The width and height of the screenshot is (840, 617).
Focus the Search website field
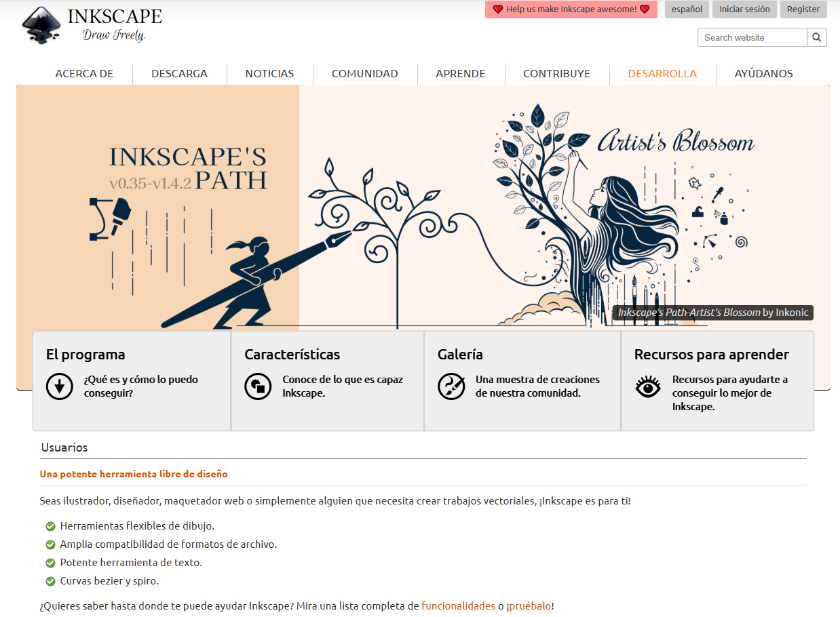pos(752,37)
